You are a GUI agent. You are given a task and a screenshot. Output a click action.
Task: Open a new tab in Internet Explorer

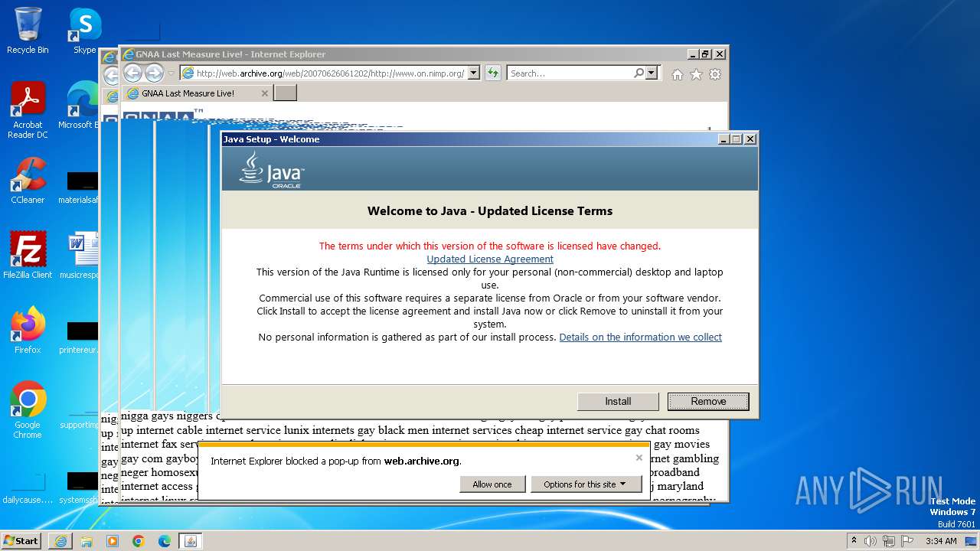pyautogui.click(x=285, y=93)
